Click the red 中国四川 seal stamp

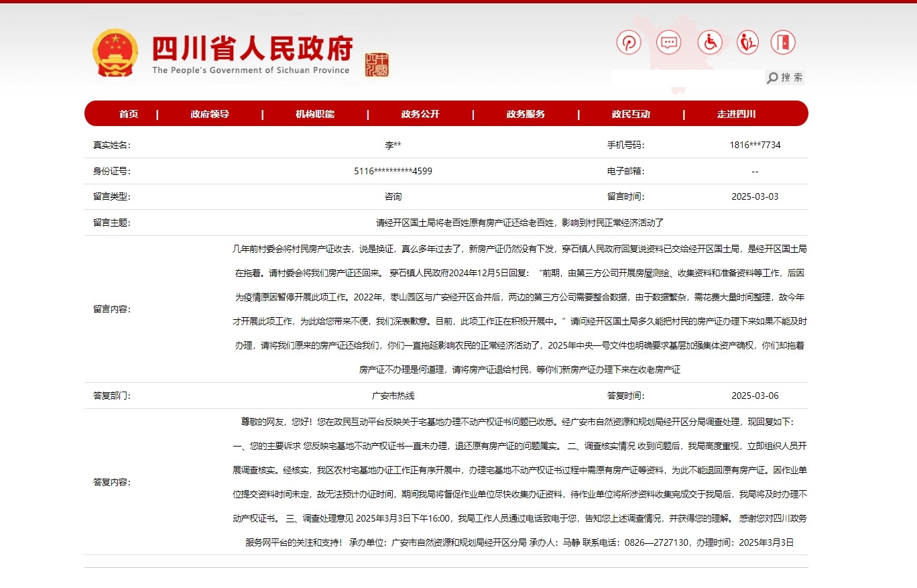377,65
